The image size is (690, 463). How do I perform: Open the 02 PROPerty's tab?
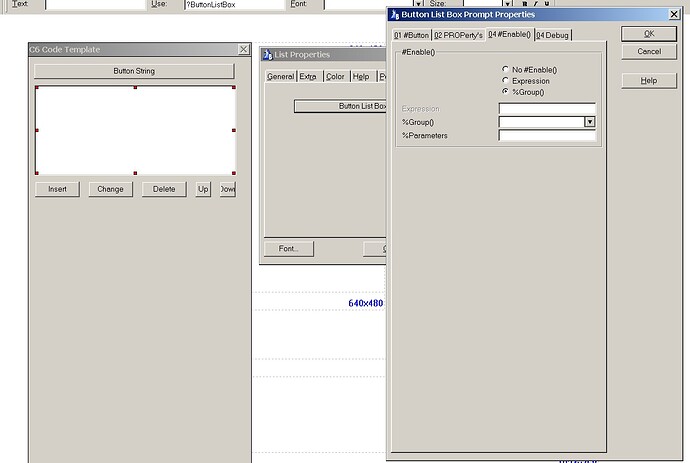(x=458, y=35)
